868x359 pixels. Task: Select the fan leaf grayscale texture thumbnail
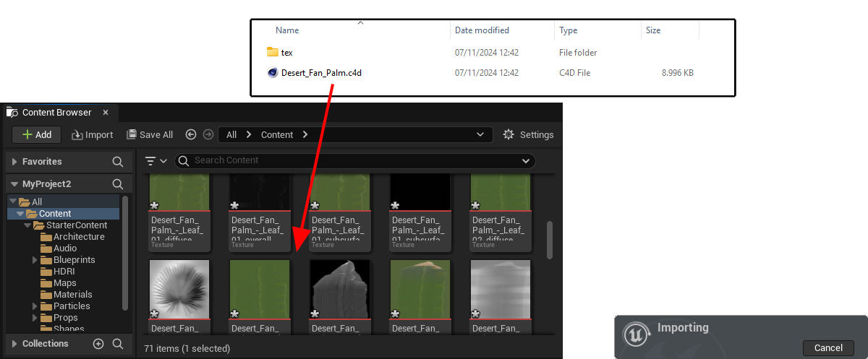pyautogui.click(x=179, y=290)
